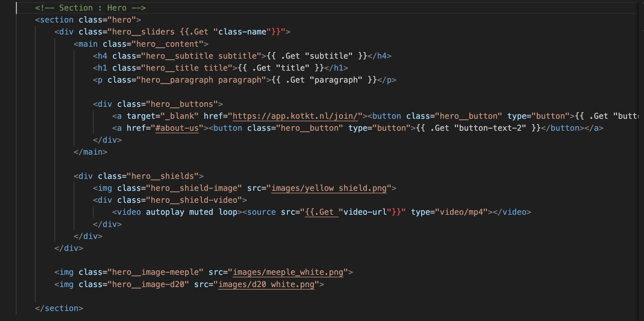
Task: Click the closing main tag
Action: [x=91, y=152]
